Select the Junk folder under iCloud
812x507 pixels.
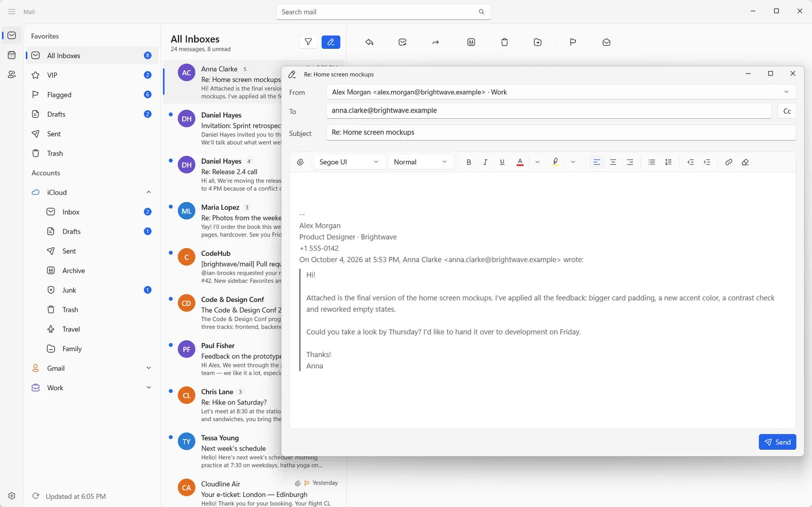(x=92, y=290)
